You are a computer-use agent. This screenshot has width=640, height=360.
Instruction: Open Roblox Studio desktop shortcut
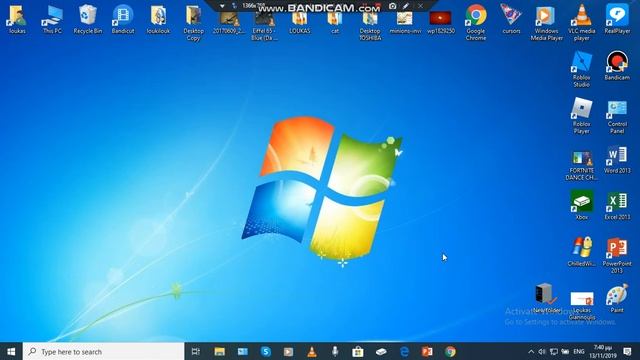pyautogui.click(x=582, y=69)
